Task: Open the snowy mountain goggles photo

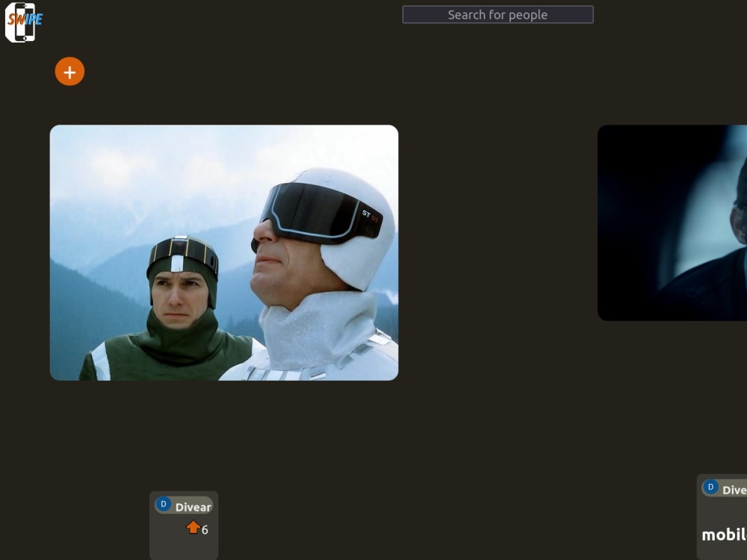Action: (x=224, y=252)
